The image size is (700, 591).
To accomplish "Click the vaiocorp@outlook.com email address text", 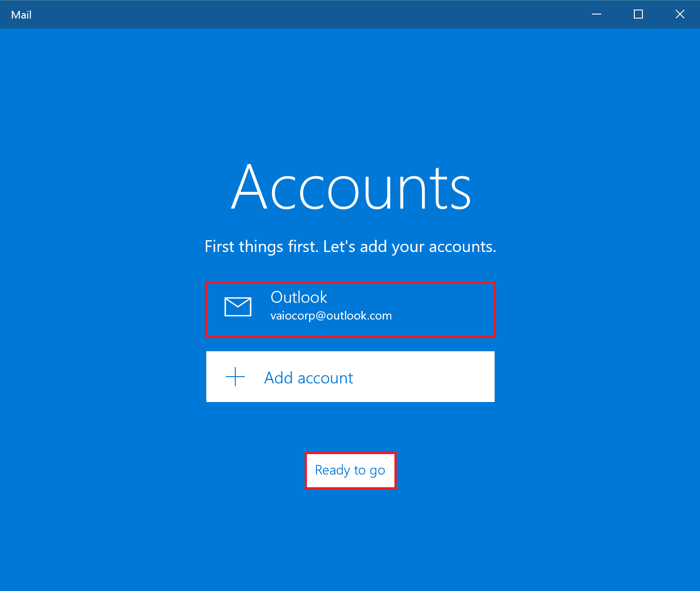I will click(331, 316).
